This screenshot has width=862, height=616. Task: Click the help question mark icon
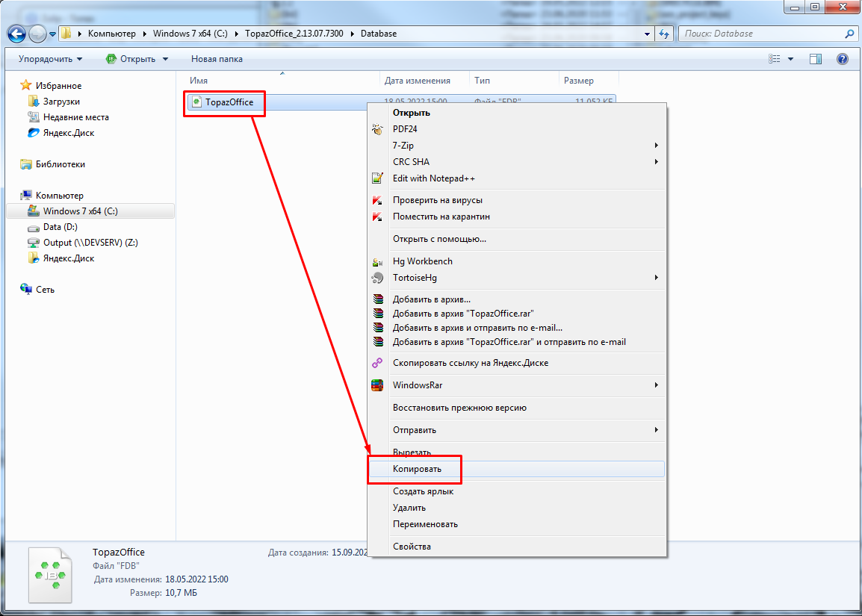coord(843,59)
